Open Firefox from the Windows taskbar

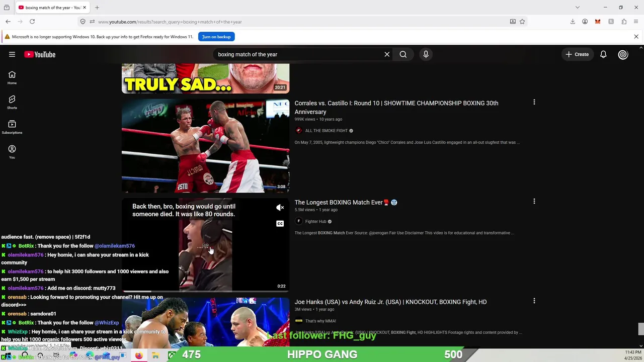click(x=139, y=355)
